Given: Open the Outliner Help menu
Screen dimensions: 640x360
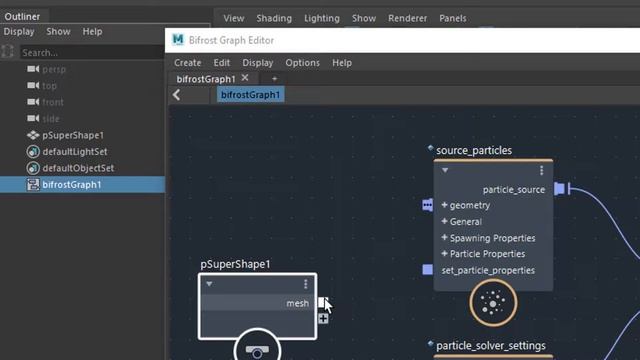Looking at the screenshot, I should pos(92,31).
